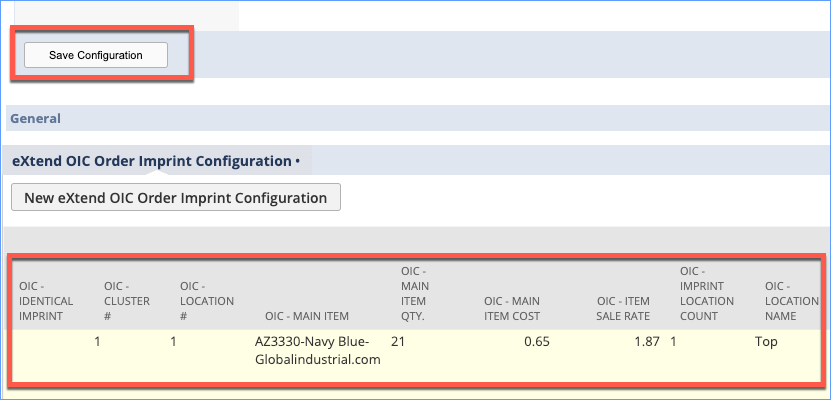This screenshot has height=400, width=831.
Task: Click the Save Configuration button
Action: click(96, 55)
